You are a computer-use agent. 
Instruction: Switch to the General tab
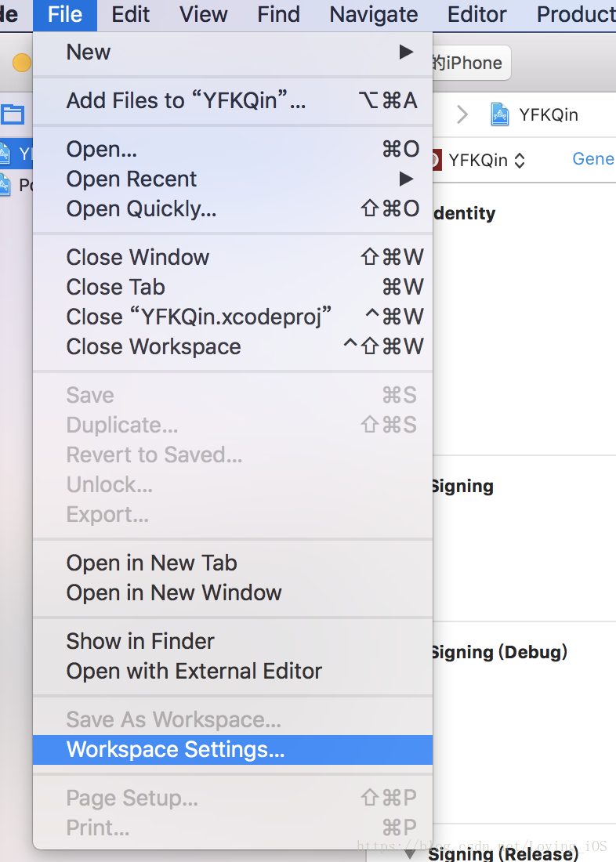593,159
